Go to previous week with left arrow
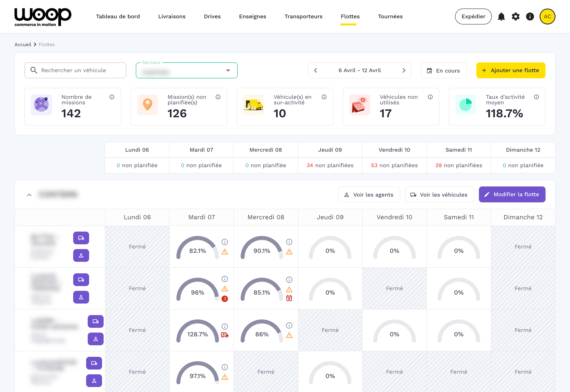This screenshot has height=392, width=570. 316,71
